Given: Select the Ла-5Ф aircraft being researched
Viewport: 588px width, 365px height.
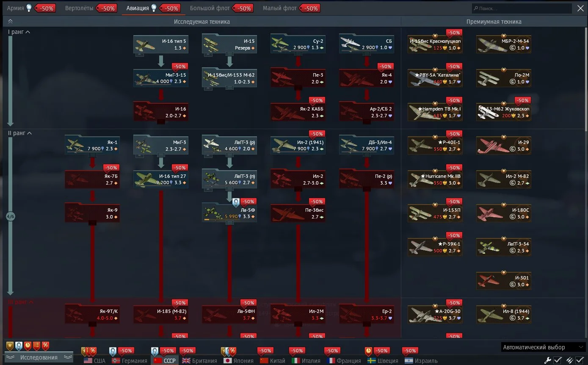Looking at the screenshot, I should [x=229, y=213].
